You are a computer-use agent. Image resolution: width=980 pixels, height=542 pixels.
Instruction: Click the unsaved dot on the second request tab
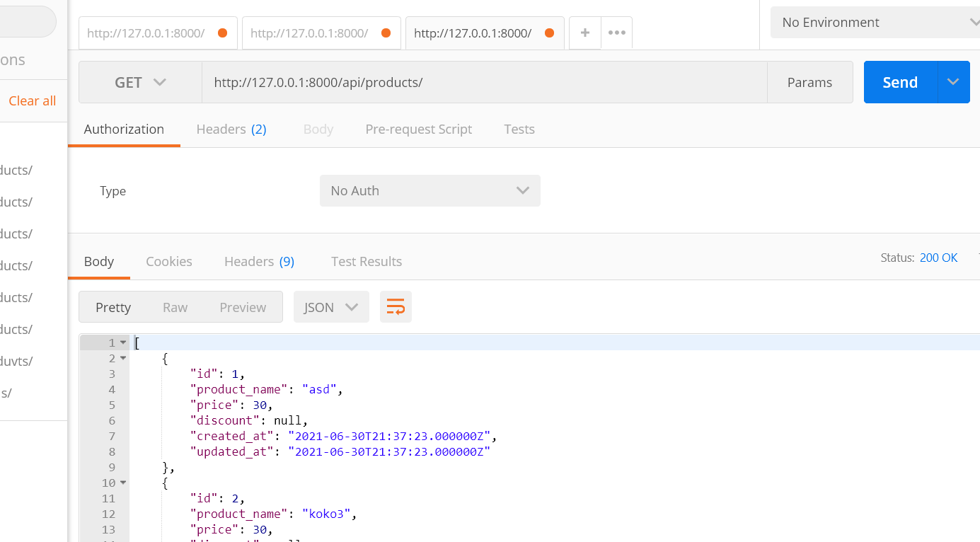pos(385,32)
